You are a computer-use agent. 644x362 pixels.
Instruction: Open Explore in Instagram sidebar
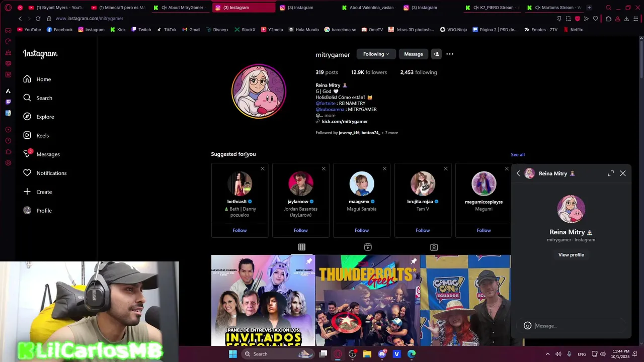[38, 117]
